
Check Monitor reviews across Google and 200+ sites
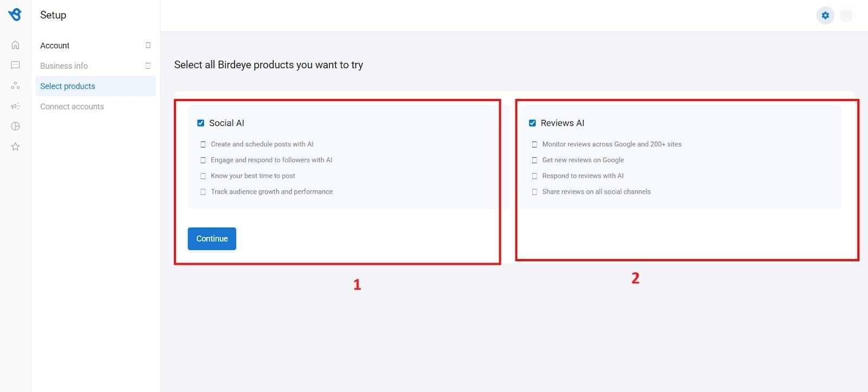tap(535, 144)
